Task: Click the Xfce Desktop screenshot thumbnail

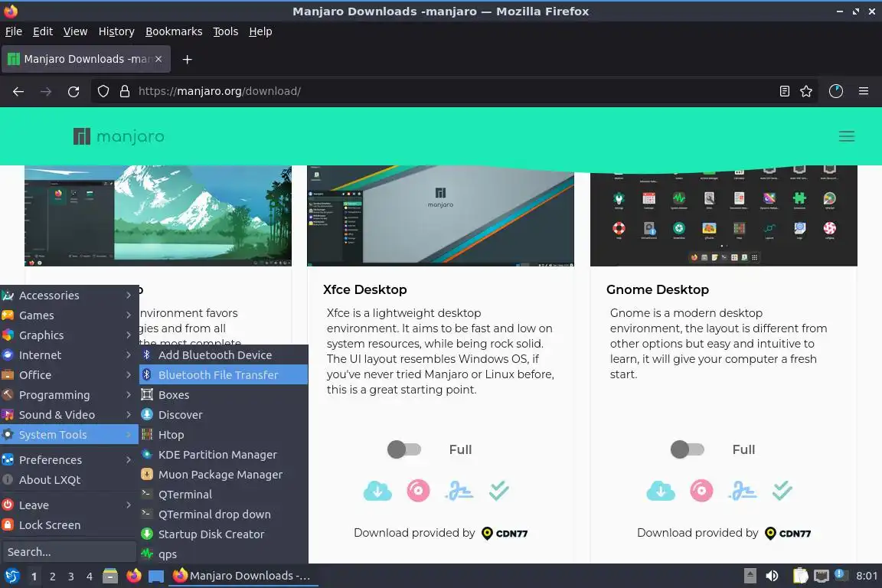Action: click(440, 215)
